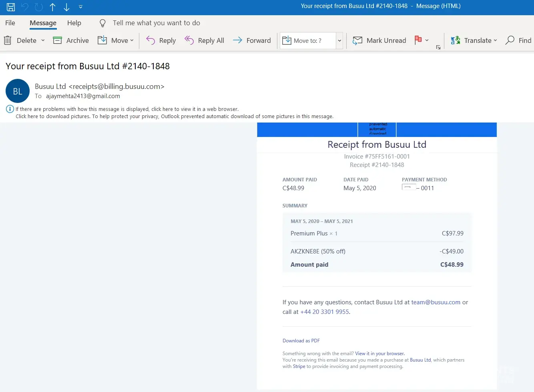Screen dimensions: 534x392
Task: Go to previous item with up arrow
Action: point(52,7)
